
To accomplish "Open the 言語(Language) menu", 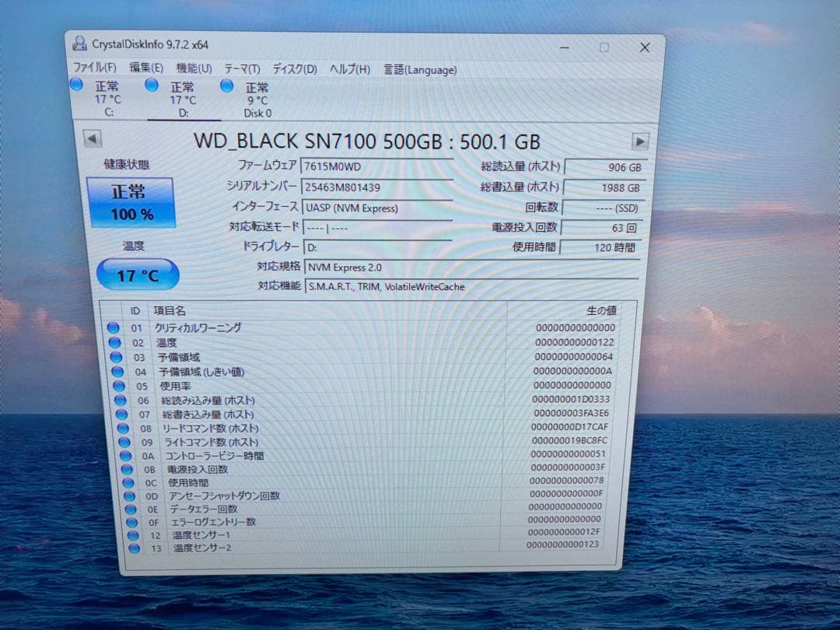I will tap(423, 70).
